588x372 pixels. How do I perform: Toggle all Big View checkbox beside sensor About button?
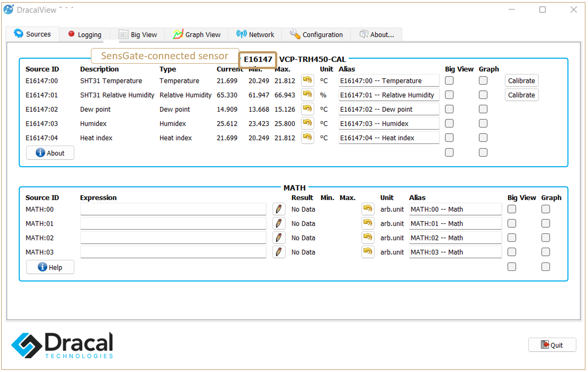tap(449, 152)
